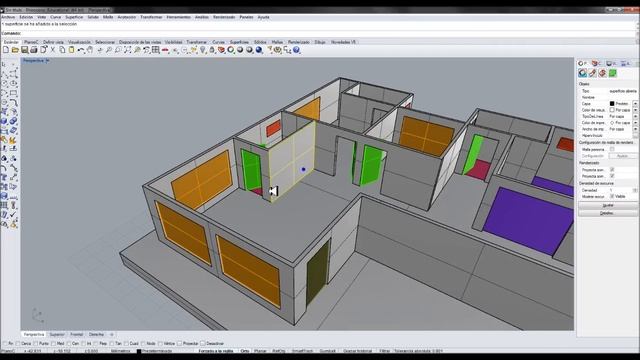This screenshot has width=640, height=360.
Task: Click the light bulb hide objects icon
Action: 202,50
